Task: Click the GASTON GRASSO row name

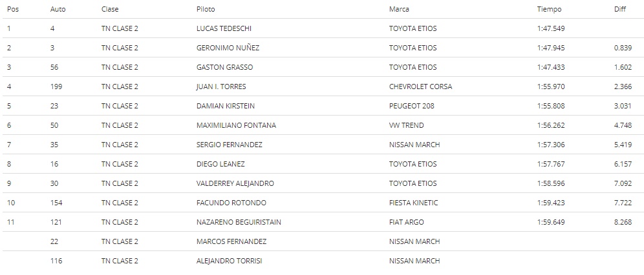Action: 224,67
